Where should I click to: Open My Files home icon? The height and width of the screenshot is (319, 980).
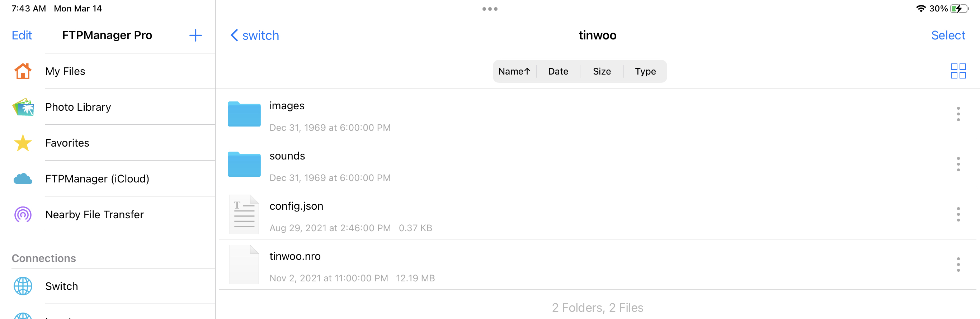[x=23, y=71]
